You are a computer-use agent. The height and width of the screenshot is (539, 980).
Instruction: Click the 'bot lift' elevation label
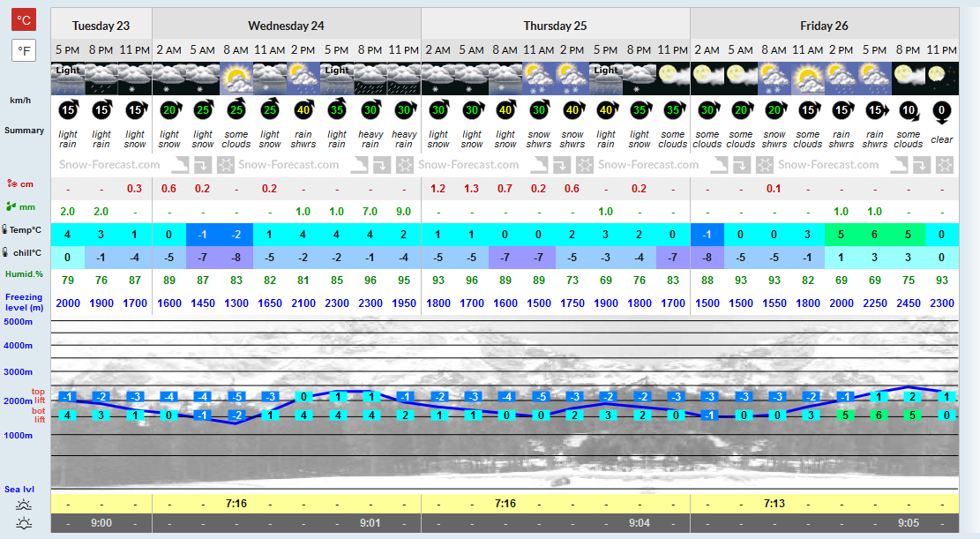pos(39,415)
